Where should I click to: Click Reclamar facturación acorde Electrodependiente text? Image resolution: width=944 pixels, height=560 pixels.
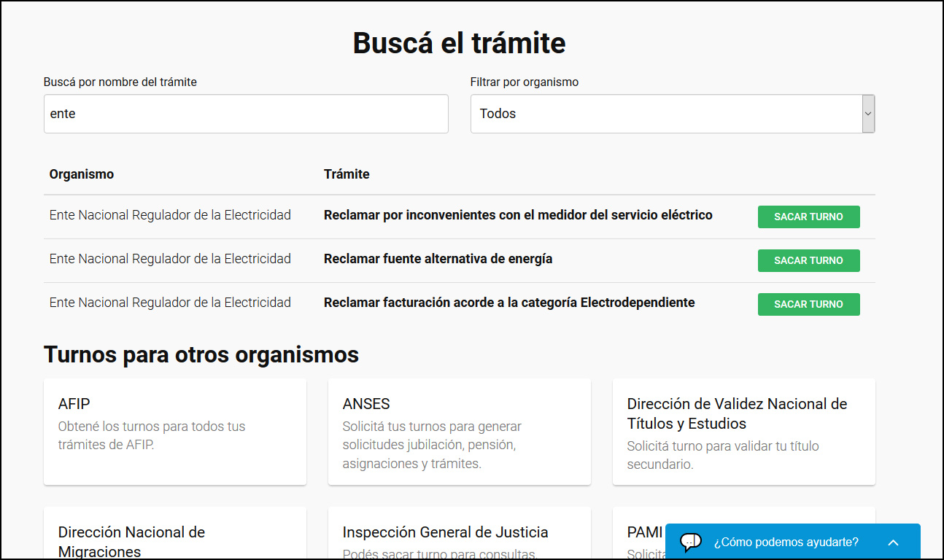(x=509, y=303)
